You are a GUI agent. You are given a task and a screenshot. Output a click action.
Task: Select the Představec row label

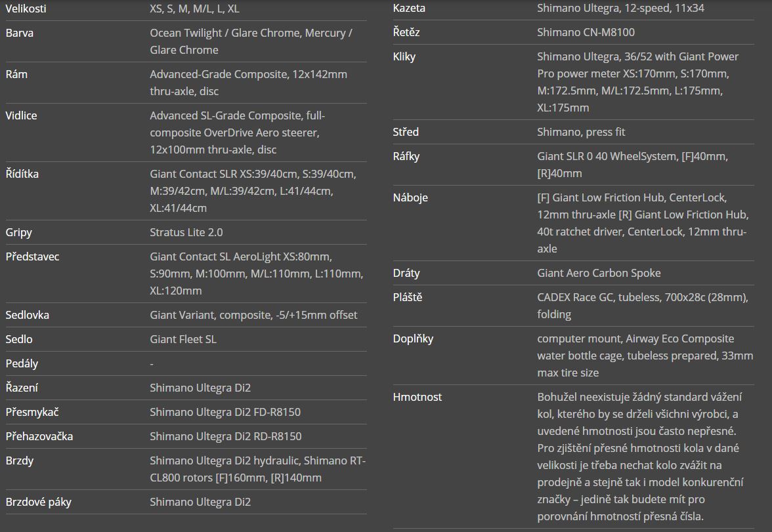point(33,256)
